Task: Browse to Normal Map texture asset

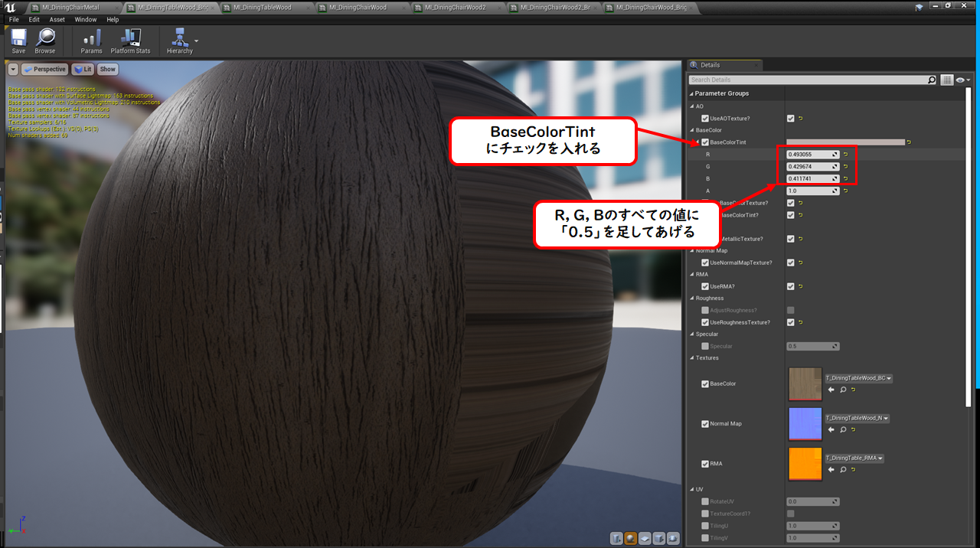Action: [843, 429]
